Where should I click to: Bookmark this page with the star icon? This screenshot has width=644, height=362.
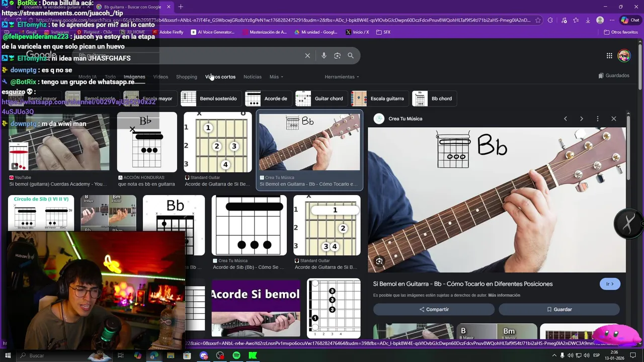(x=538, y=20)
